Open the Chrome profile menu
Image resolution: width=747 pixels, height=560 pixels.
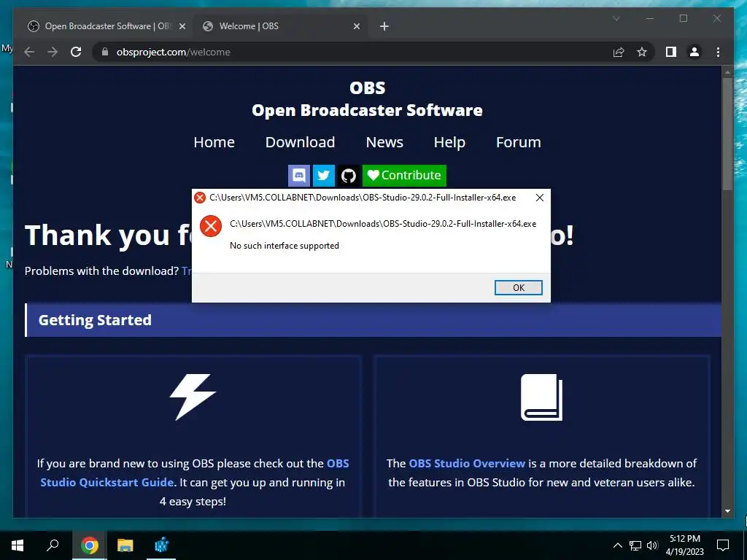pyautogui.click(x=694, y=52)
